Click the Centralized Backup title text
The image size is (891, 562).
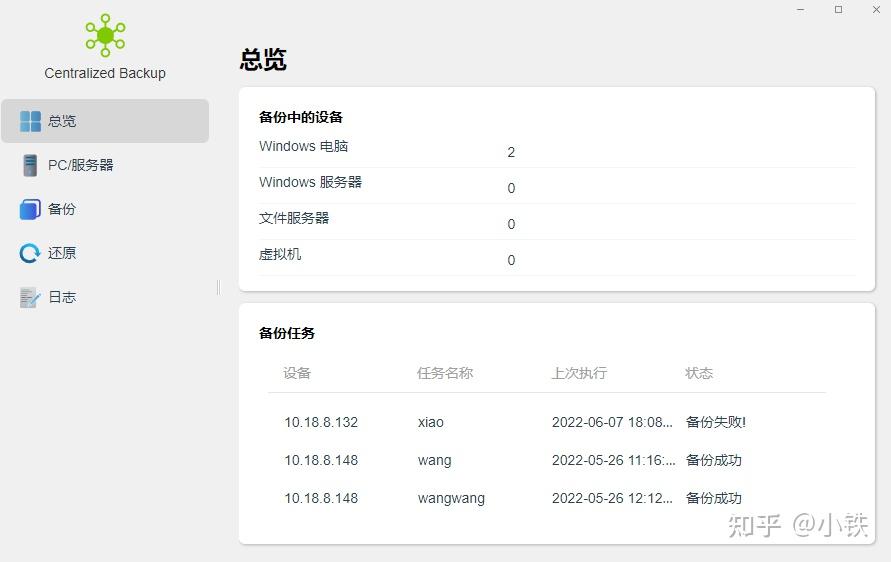(105, 73)
